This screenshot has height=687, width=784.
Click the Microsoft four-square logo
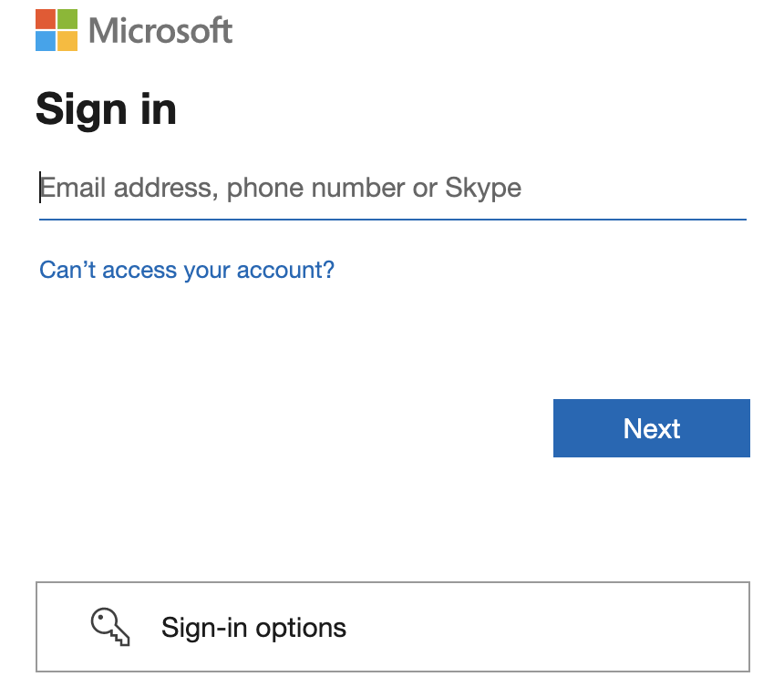(57, 30)
